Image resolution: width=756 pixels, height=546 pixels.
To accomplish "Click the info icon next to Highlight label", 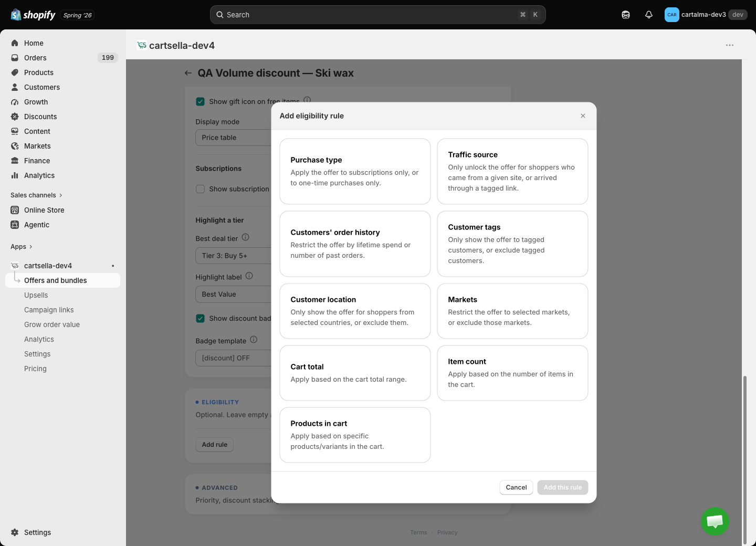I will (249, 276).
